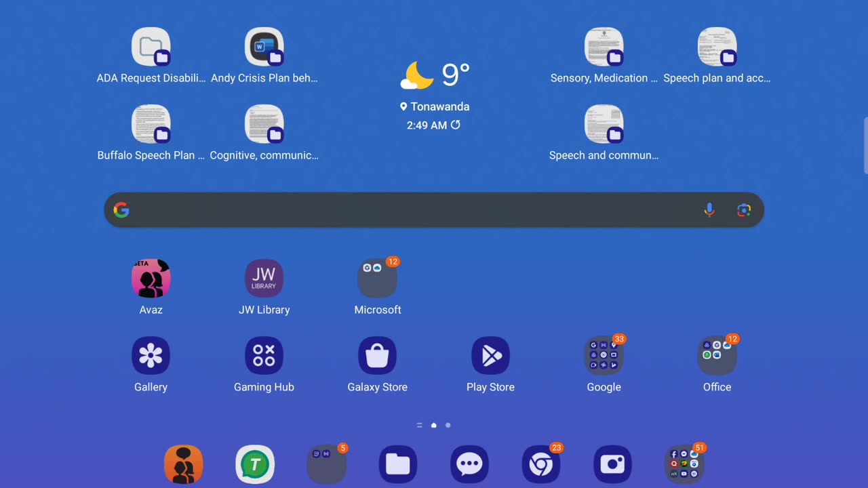Switch to the last page indicator dot
This screenshot has height=488, width=868.
point(448,426)
